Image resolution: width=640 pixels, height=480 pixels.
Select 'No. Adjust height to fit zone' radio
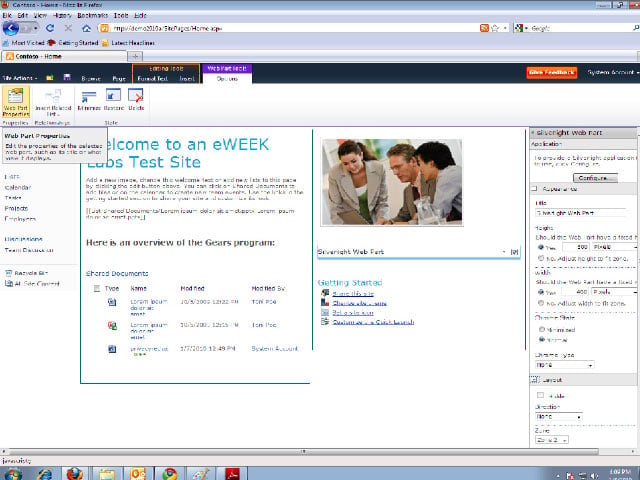pos(541,258)
